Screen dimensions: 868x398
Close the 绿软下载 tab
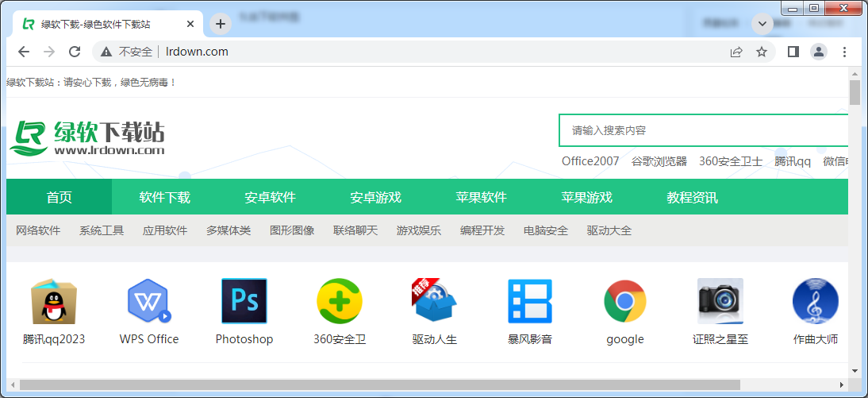(190, 24)
